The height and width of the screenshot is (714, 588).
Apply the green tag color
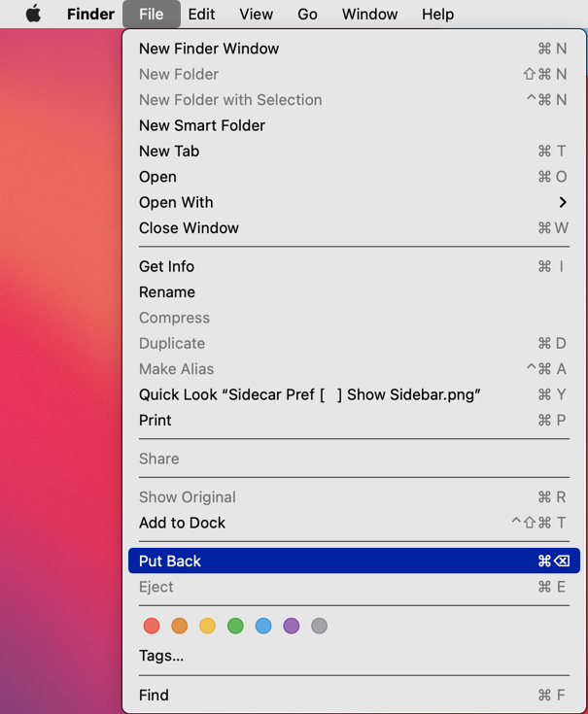pos(235,626)
